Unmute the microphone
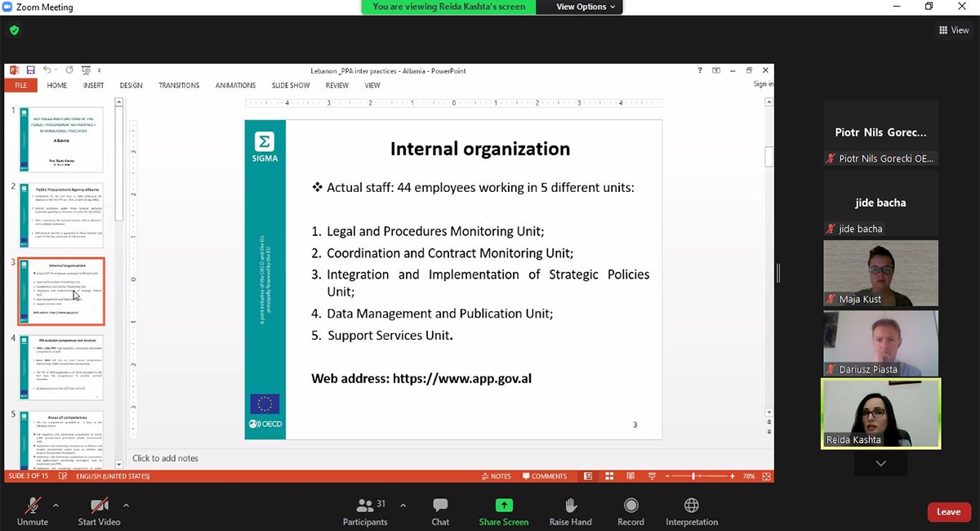 [33, 511]
